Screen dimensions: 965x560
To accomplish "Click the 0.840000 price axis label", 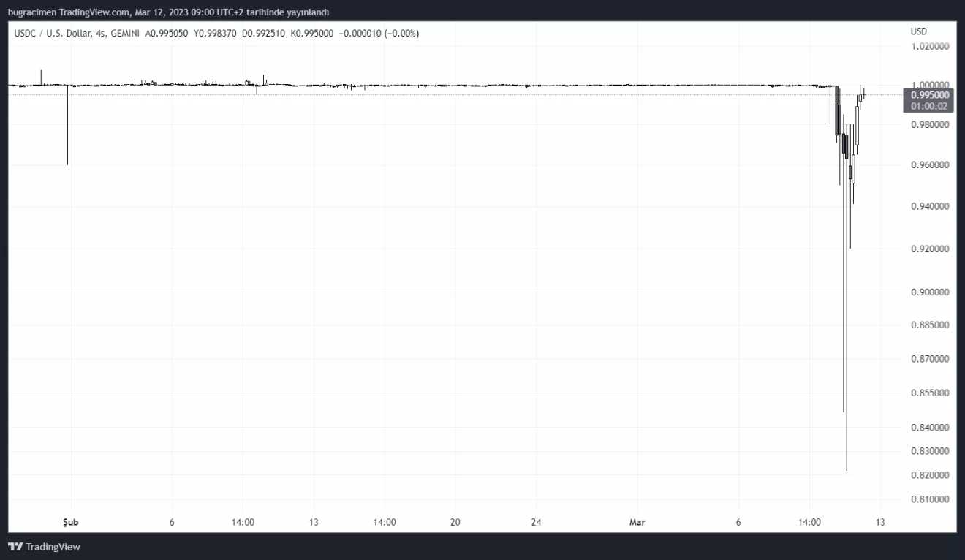I will (x=930, y=428).
